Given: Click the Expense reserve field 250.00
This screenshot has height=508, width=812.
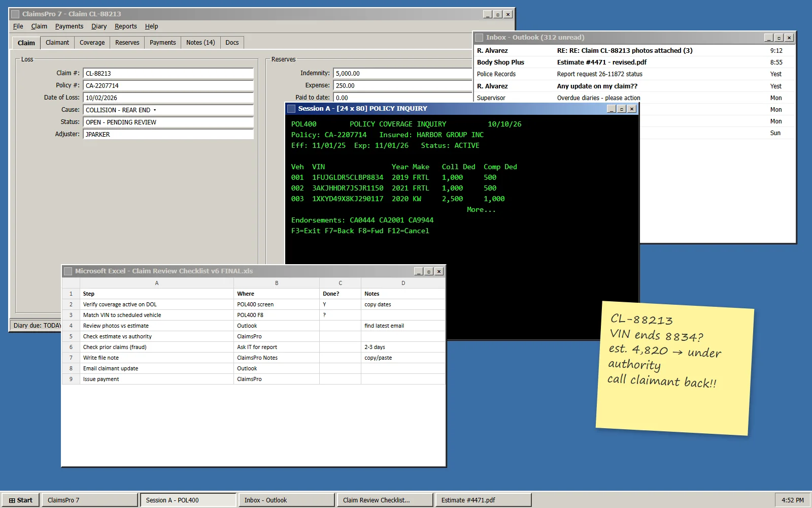Looking at the screenshot, I should 402,86.
